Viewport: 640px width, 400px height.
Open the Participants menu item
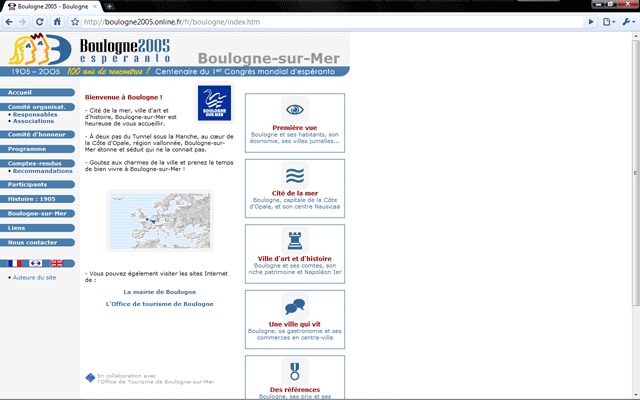[37, 184]
